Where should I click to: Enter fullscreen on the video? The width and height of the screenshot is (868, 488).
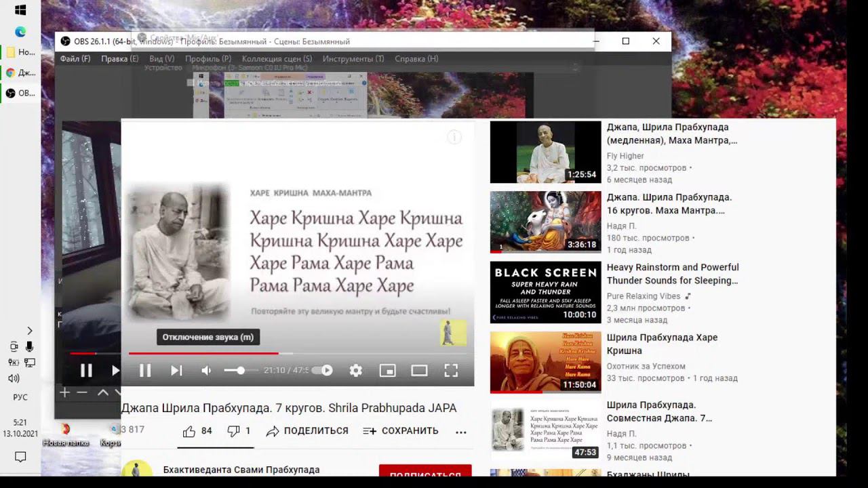point(451,370)
